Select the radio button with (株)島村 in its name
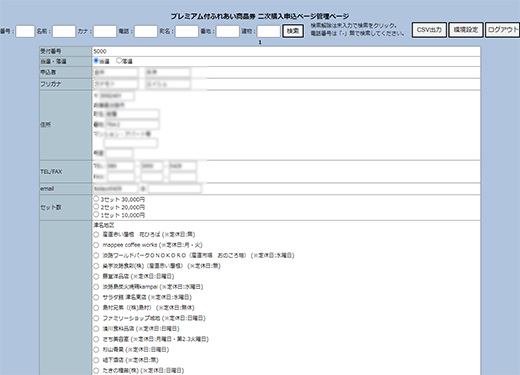 [96, 308]
